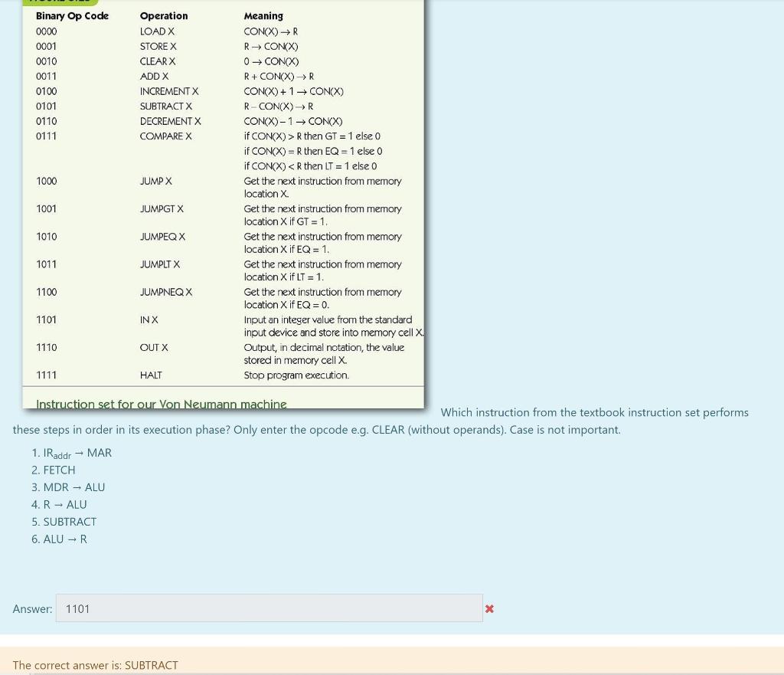Screen dimensions: 784x675
Task: Open the Von Neumann machine caption link
Action: coord(161,404)
